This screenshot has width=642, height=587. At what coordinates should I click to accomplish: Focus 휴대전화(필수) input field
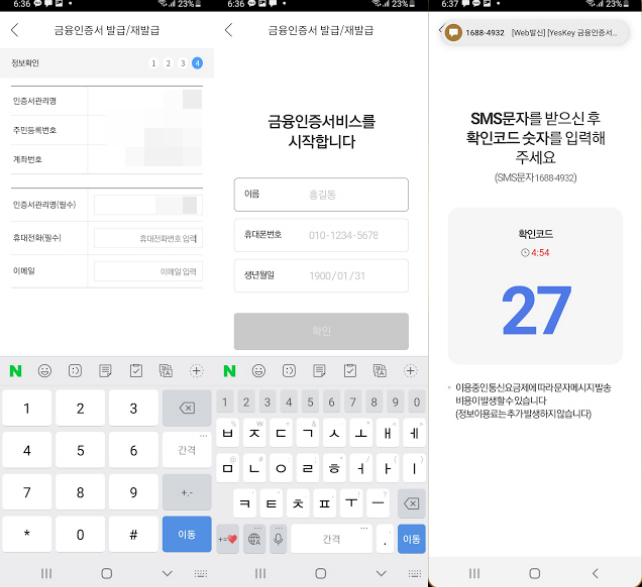click(x=148, y=238)
